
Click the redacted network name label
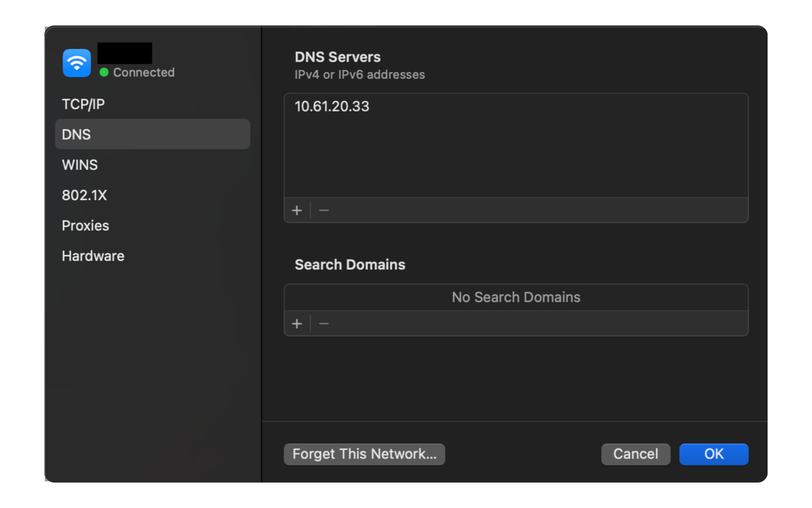pyautogui.click(x=124, y=52)
